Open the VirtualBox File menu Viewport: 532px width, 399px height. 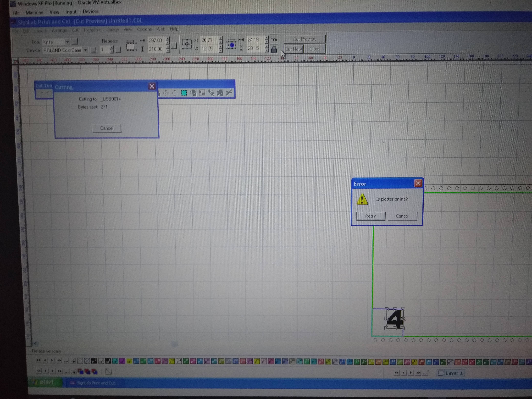(16, 13)
